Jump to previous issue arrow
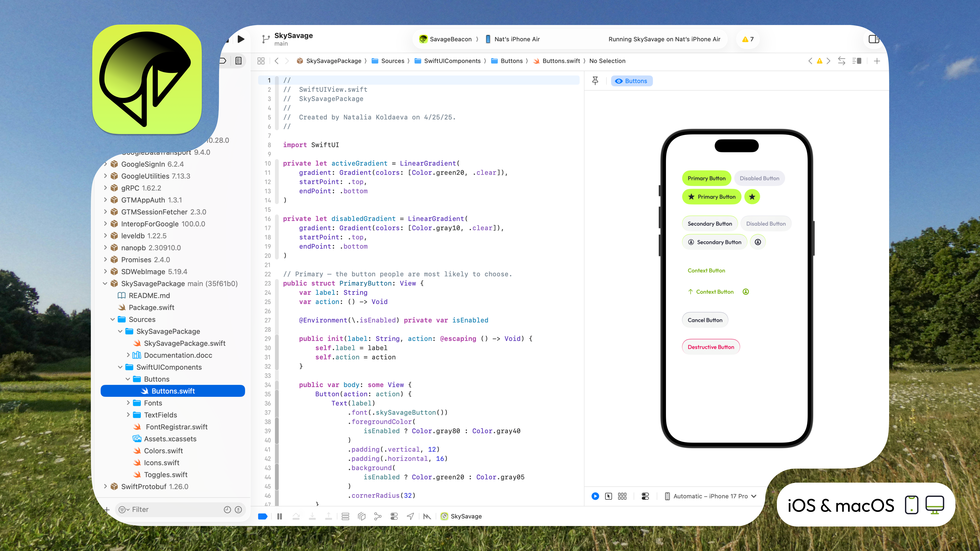 [x=810, y=61]
